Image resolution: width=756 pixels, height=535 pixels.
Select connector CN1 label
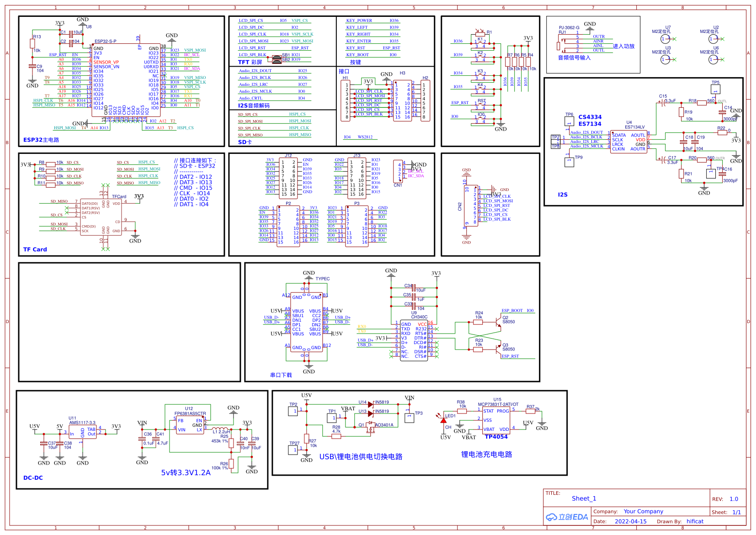[x=398, y=185]
